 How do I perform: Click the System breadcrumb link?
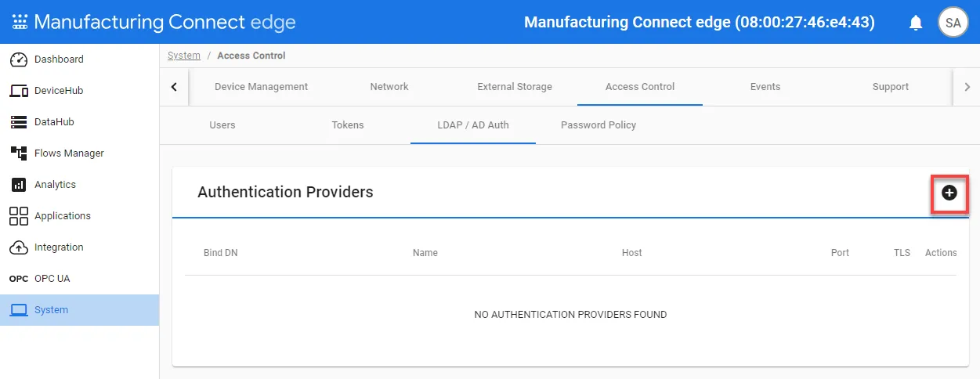click(184, 56)
